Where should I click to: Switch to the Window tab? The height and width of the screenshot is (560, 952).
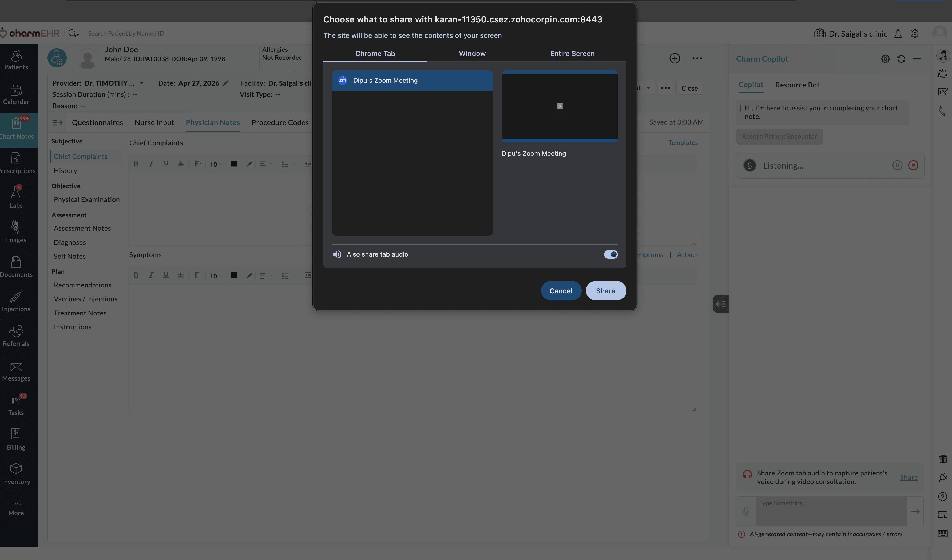pyautogui.click(x=472, y=54)
